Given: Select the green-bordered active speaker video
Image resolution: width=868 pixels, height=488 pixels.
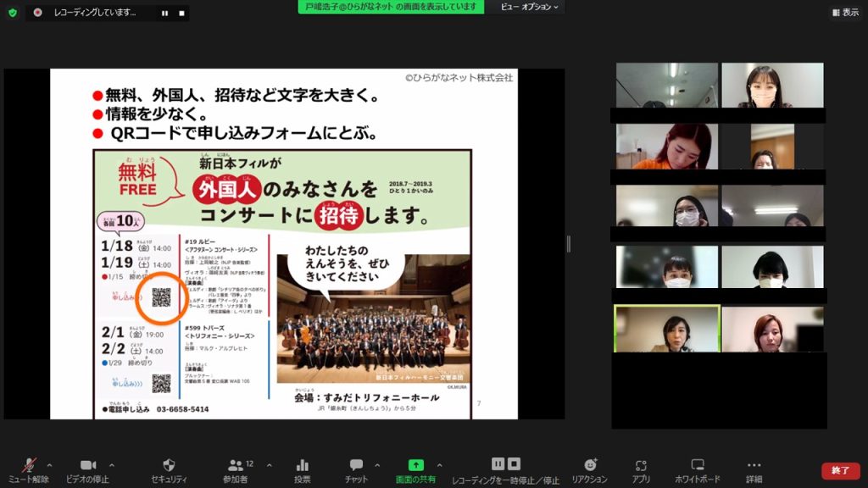Looking at the screenshot, I should 667,329.
